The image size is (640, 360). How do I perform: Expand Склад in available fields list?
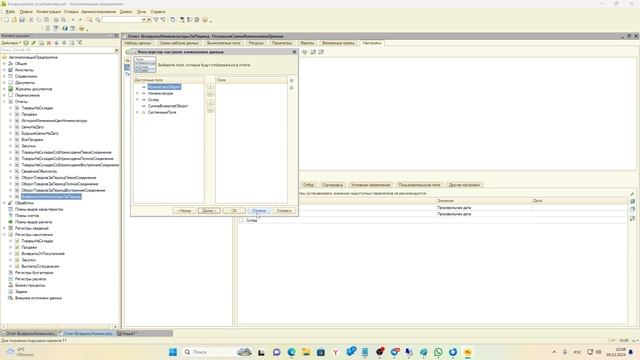pyautogui.click(x=137, y=100)
